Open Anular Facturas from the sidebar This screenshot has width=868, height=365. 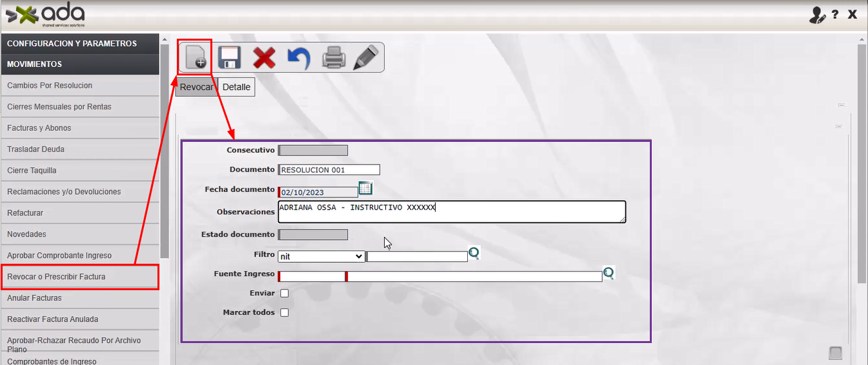pos(79,299)
